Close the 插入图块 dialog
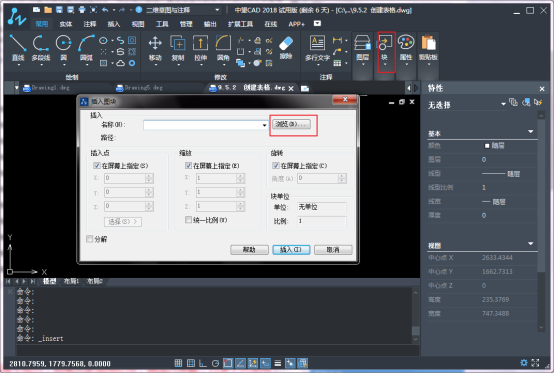 coord(345,100)
